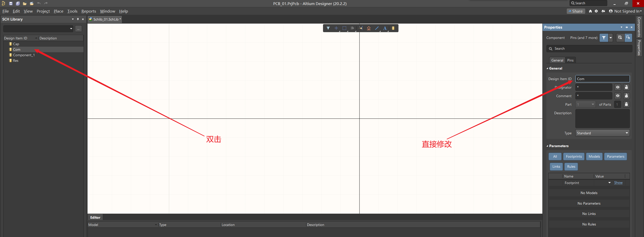Toggle the All parameters filter

(x=555, y=156)
